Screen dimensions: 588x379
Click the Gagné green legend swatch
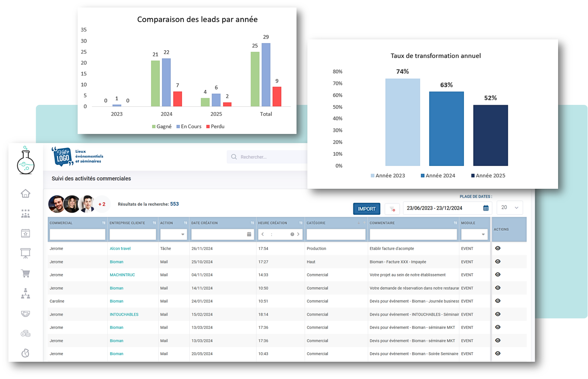point(154,127)
